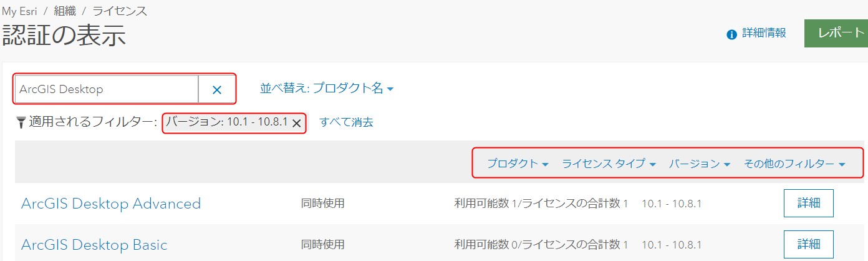Expand the プロダクト filter dropdown
868x261 pixels.
click(518, 164)
